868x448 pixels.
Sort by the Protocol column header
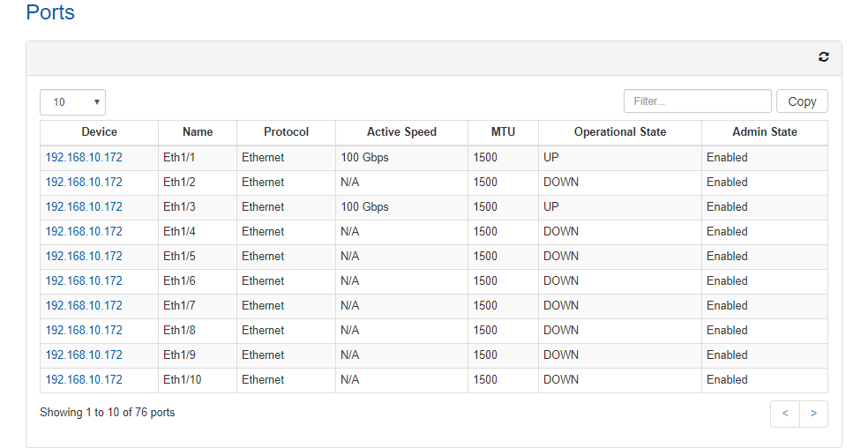(x=286, y=132)
